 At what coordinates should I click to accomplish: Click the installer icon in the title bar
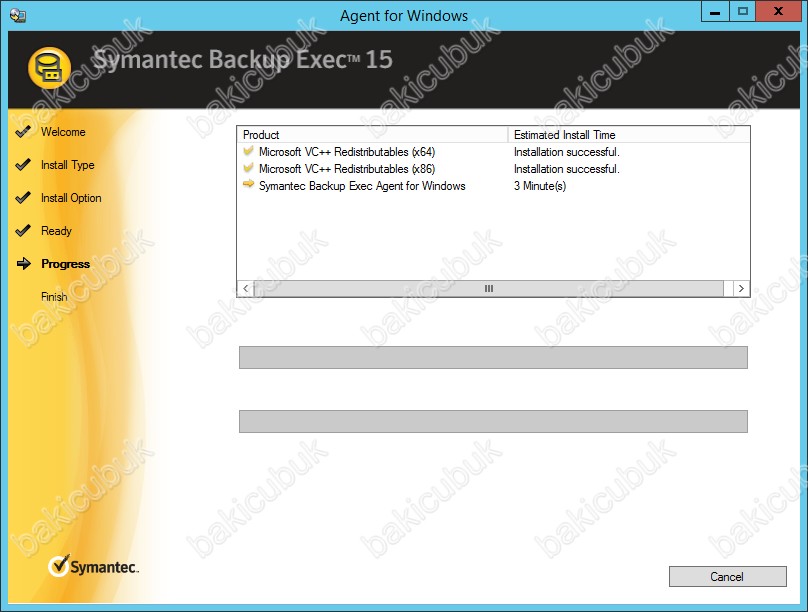point(18,15)
